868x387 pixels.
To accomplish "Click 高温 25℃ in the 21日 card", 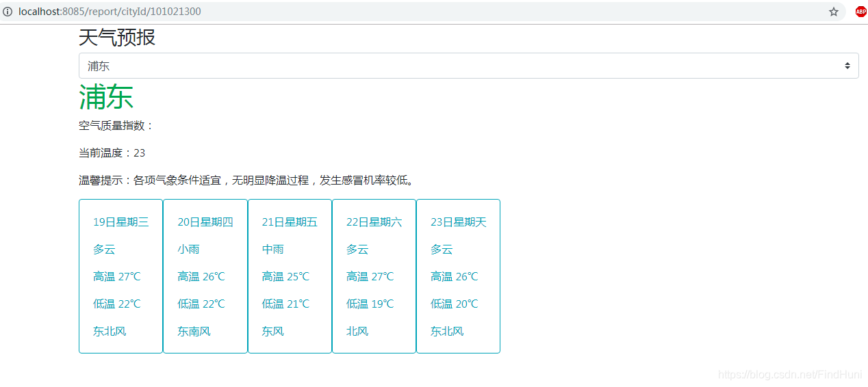I will [x=285, y=277].
